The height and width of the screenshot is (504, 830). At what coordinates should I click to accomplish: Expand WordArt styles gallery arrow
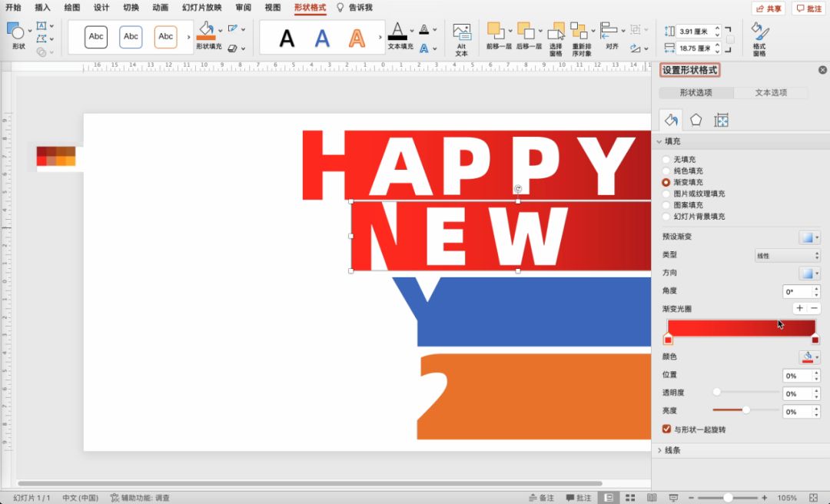click(380, 37)
